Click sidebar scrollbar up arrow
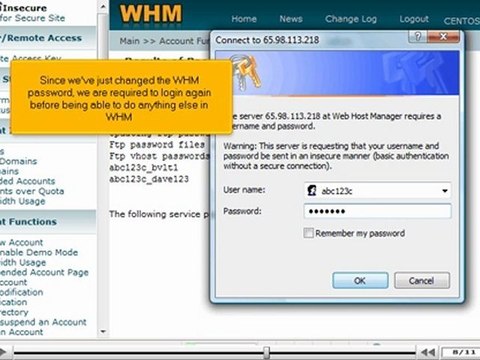Image resolution: width=480 pixels, height=360 pixels. click(x=103, y=6)
